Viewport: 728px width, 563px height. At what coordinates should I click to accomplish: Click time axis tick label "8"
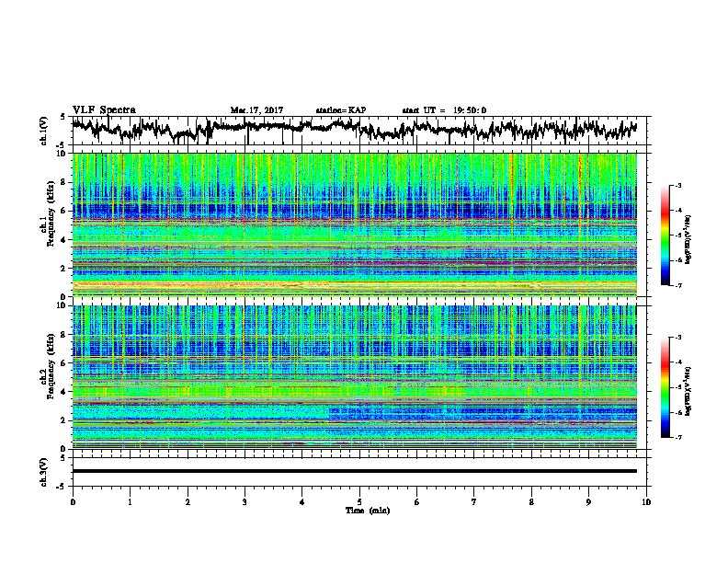(x=531, y=502)
